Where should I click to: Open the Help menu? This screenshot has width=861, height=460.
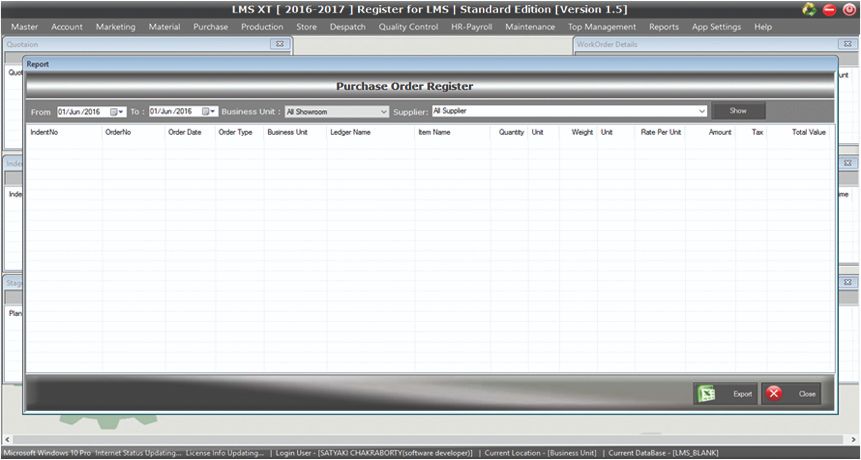763,27
